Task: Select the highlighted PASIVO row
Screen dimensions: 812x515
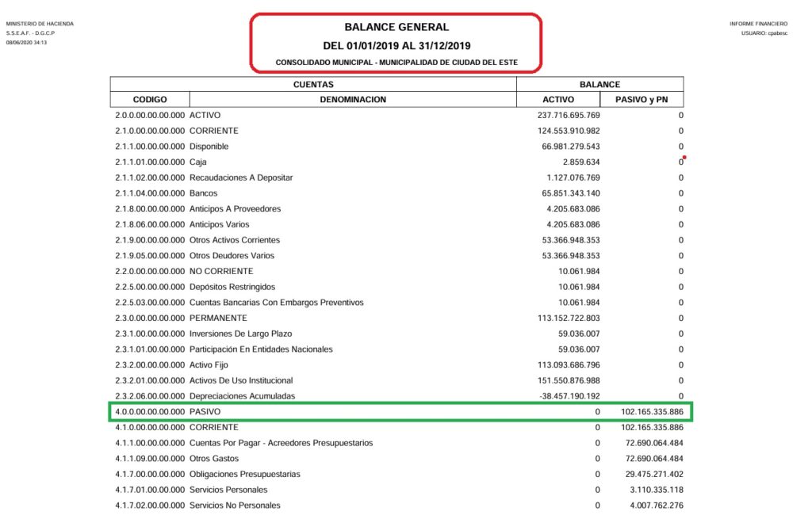Action: click(x=400, y=412)
